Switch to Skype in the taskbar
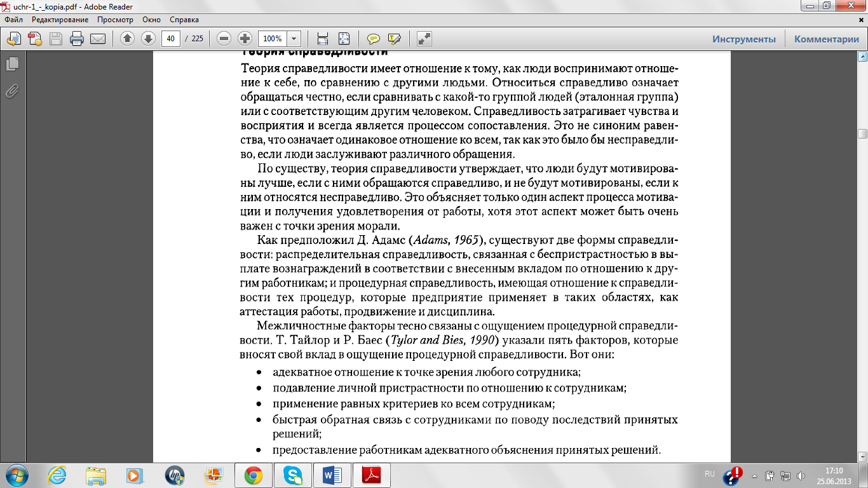Screen dimensions: 868x488 [x=293, y=475]
